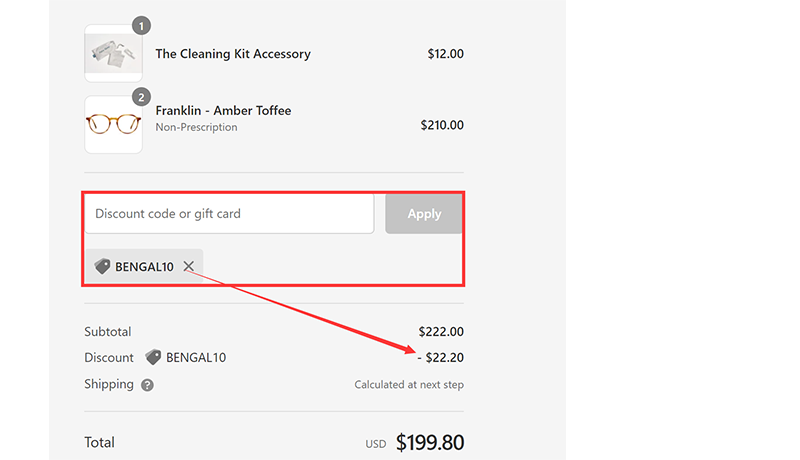Click the Total amount $199.80
800x460 pixels.
(x=430, y=443)
